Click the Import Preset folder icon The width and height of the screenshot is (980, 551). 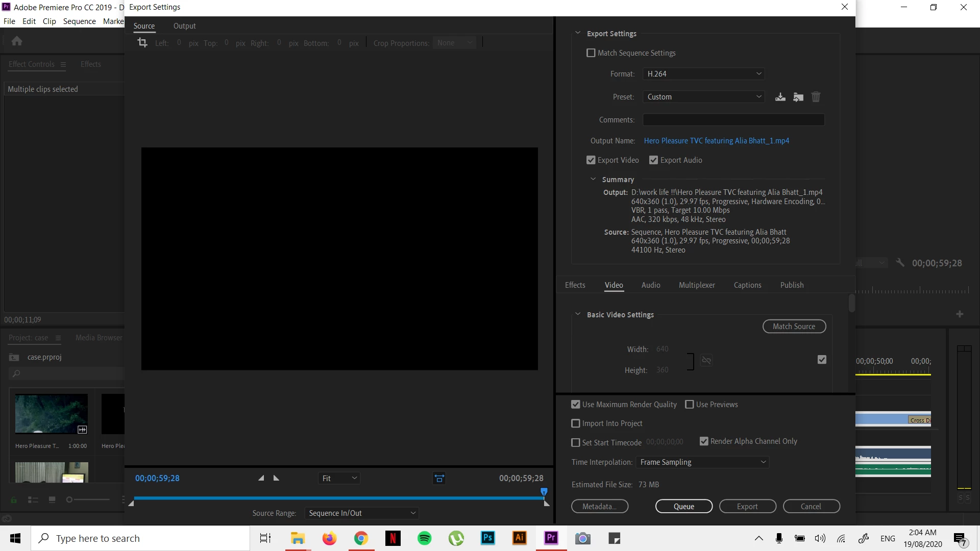[x=798, y=97]
